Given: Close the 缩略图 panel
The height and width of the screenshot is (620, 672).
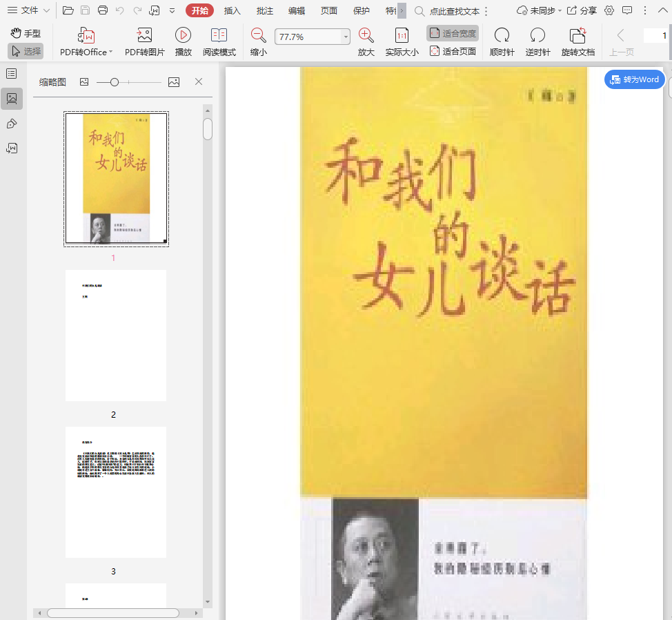Looking at the screenshot, I should [199, 81].
